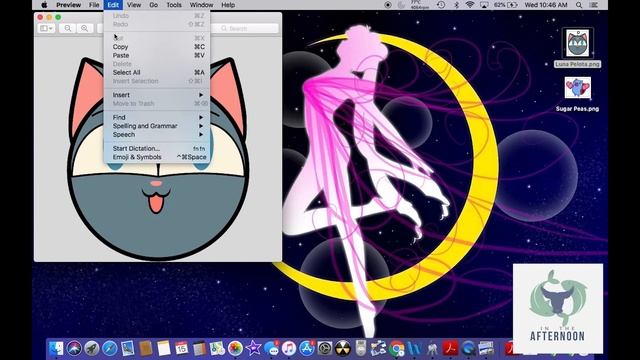Screen dimensions: 640x360
Task: Choose Copy from the Edit menu
Action: (157, 47)
